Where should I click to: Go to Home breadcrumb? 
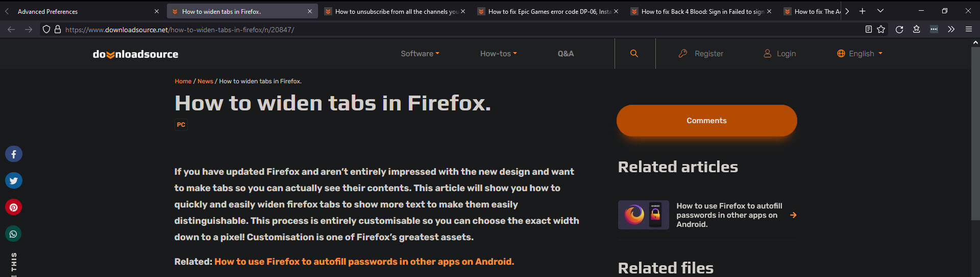coord(183,81)
